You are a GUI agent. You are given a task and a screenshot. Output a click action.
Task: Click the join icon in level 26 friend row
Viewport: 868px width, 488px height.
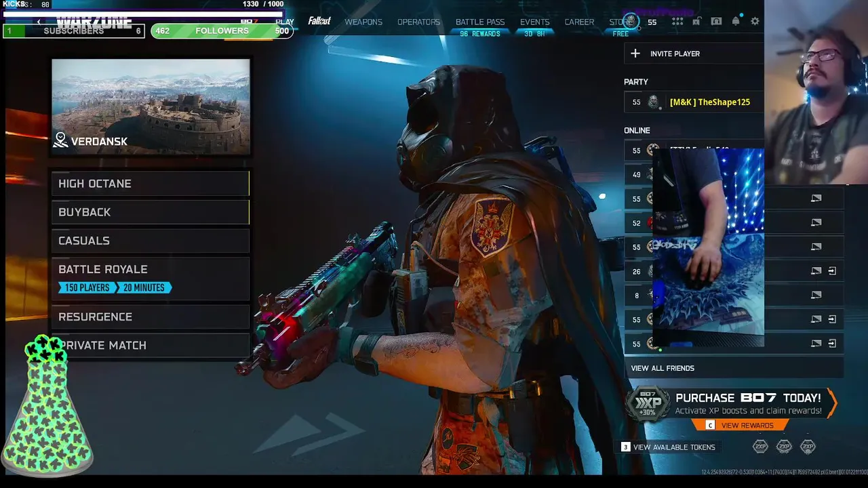pyautogui.click(x=832, y=270)
